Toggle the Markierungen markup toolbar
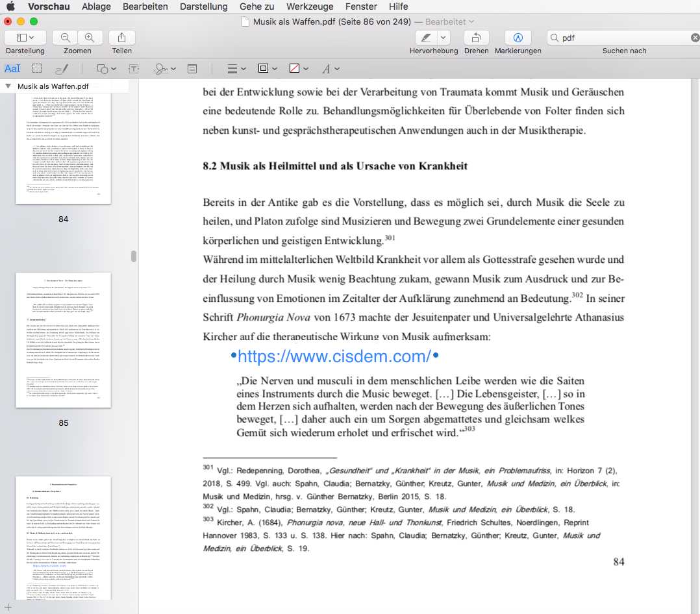 [x=518, y=38]
